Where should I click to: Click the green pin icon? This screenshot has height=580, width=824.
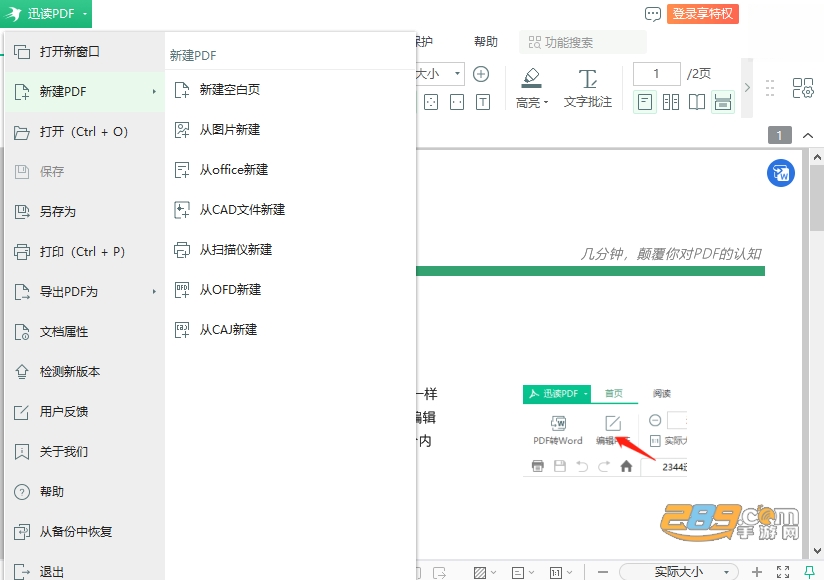(x=809, y=572)
